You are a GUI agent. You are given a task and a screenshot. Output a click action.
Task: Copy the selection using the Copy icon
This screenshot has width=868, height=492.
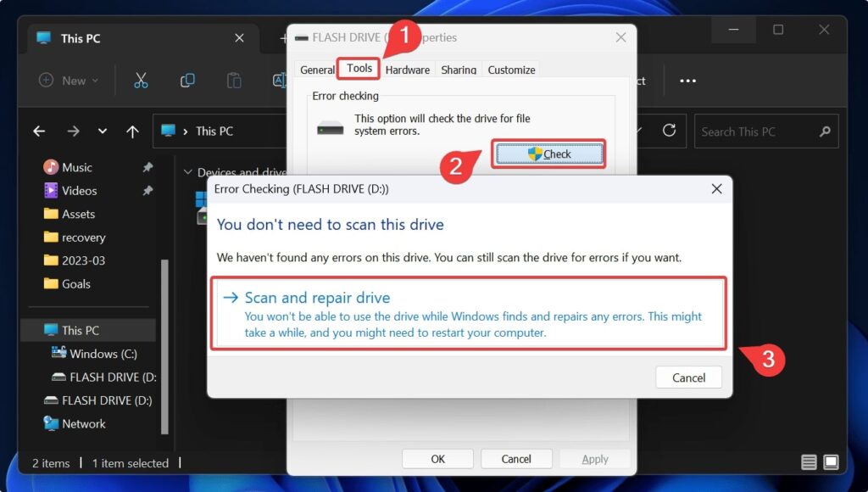click(x=187, y=80)
